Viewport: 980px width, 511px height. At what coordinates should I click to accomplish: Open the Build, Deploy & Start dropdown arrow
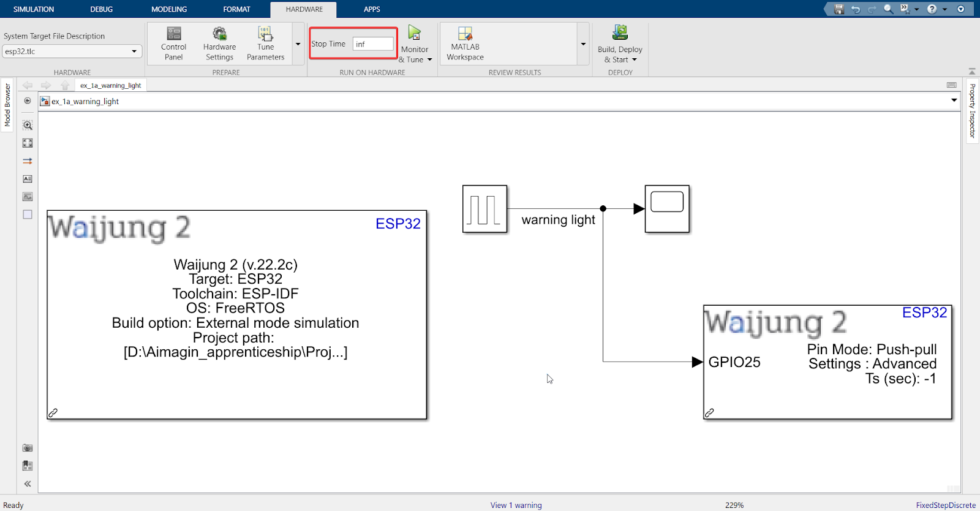click(x=635, y=59)
